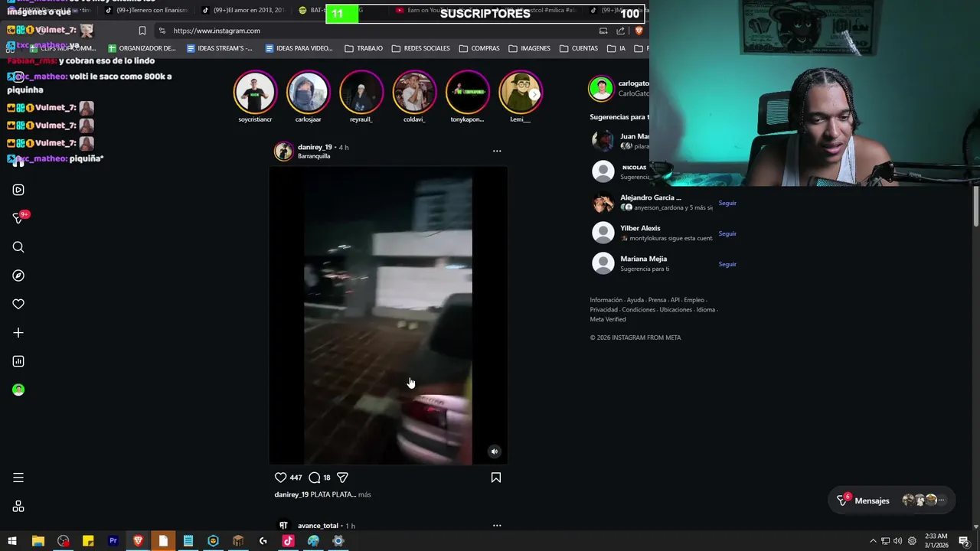The width and height of the screenshot is (980, 551).
Task: Open avance_total profile link
Action: coord(318,526)
